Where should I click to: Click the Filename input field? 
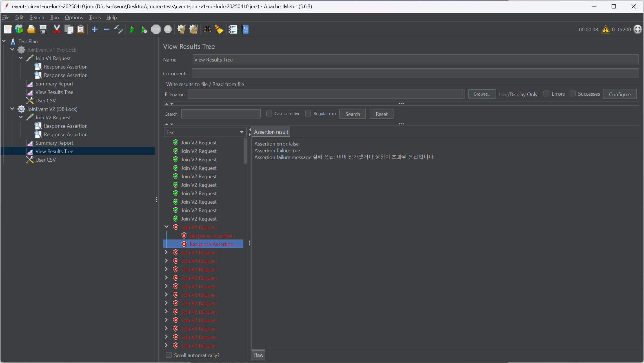(x=326, y=94)
